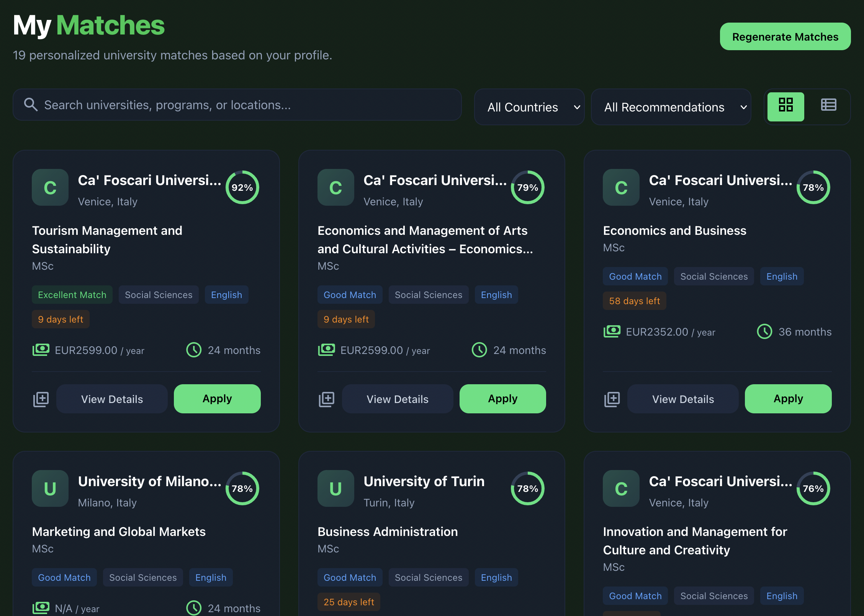This screenshot has width=864, height=616.
Task: Add Tourism Management program to comparison
Action: (41, 399)
